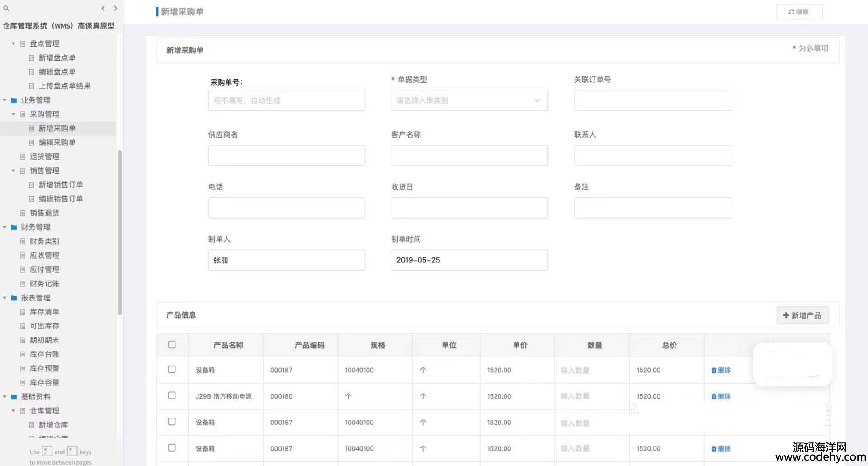Check the third row 设备箱 checkbox

pyautogui.click(x=172, y=422)
